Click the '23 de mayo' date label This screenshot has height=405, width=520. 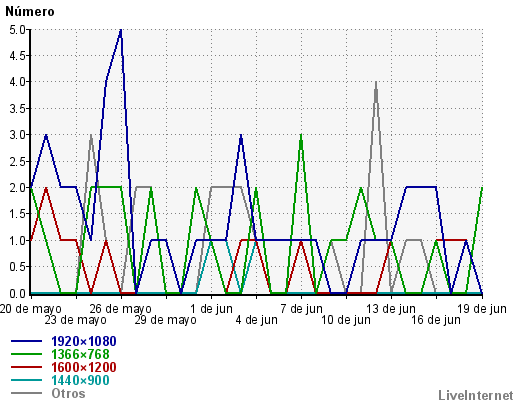point(76,320)
